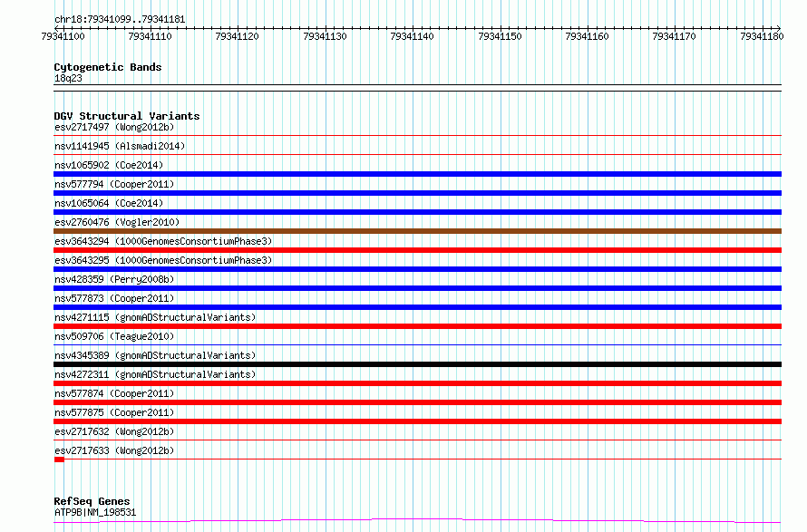Open the ATP9B|NM_198531 gene label
Screen dimensions: 807x532
[95, 512]
